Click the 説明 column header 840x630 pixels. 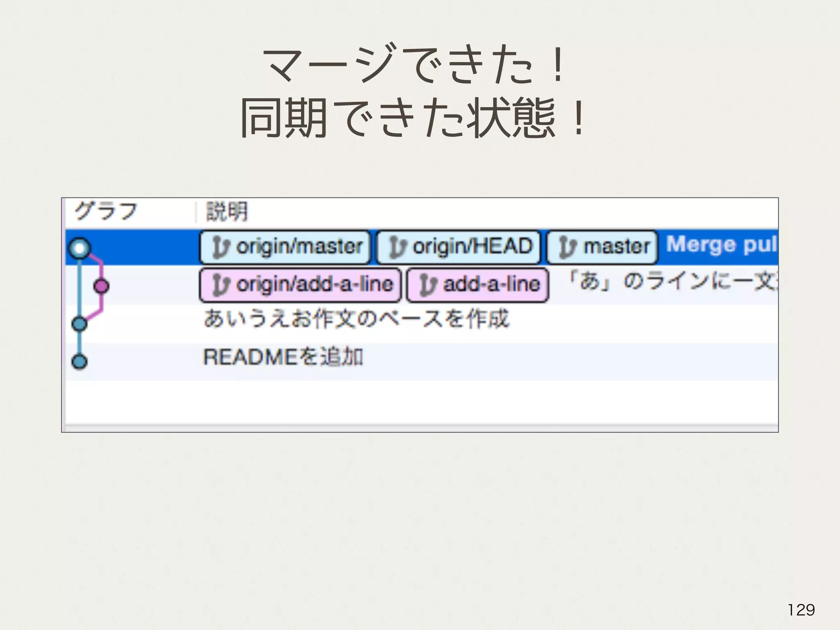point(227,212)
